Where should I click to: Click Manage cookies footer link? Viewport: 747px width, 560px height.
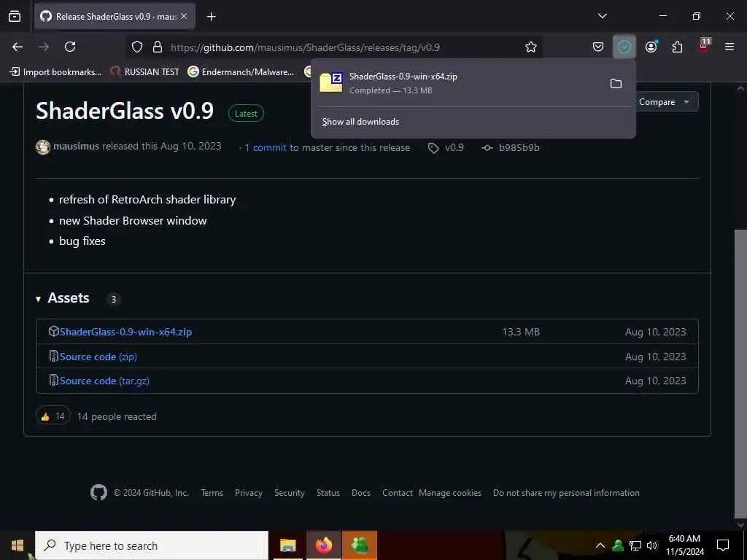coord(450,493)
